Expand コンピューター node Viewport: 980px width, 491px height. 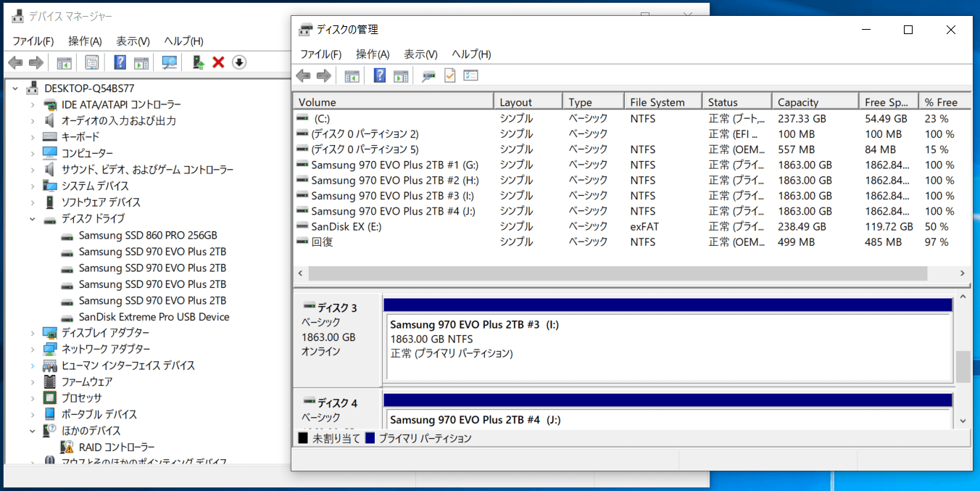pos(32,153)
